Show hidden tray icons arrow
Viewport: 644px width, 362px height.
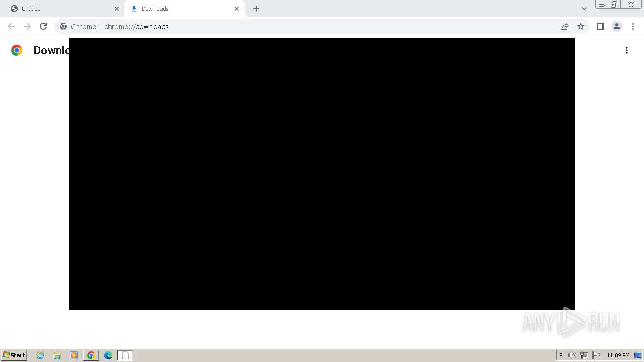coord(561,355)
